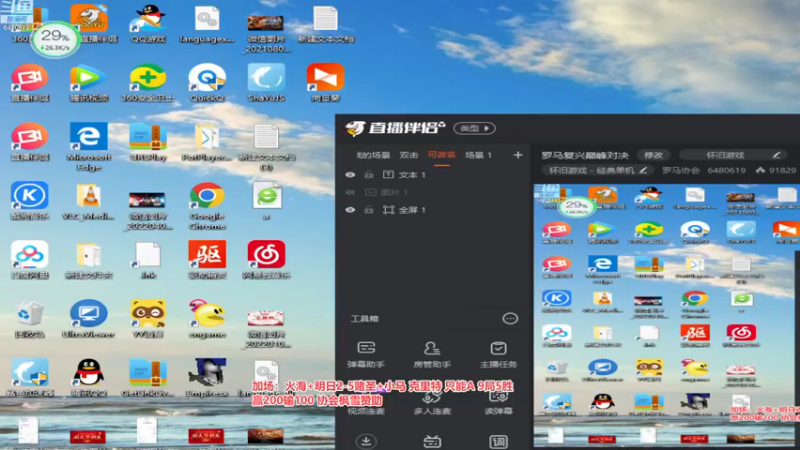Click the 直播伴侣 logo in the app header
800x450 pixels.
coord(395,128)
